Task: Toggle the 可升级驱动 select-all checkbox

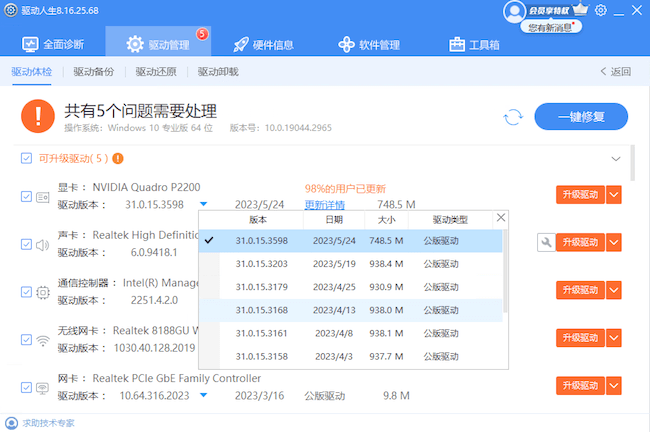Action: click(x=26, y=158)
